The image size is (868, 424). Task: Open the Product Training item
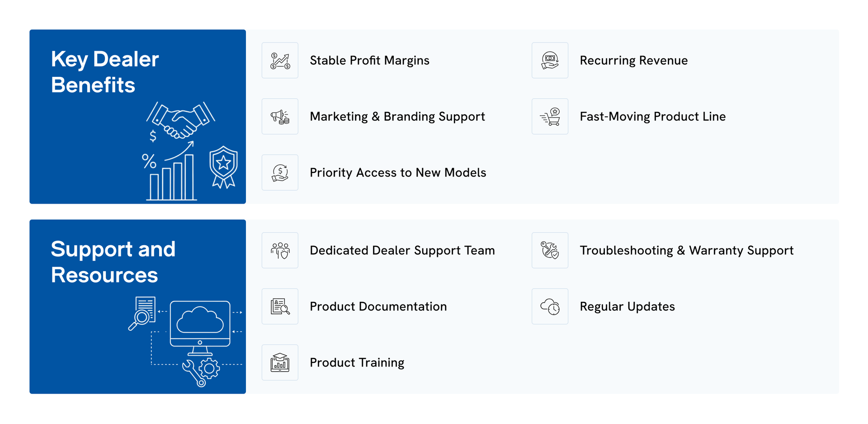click(357, 363)
